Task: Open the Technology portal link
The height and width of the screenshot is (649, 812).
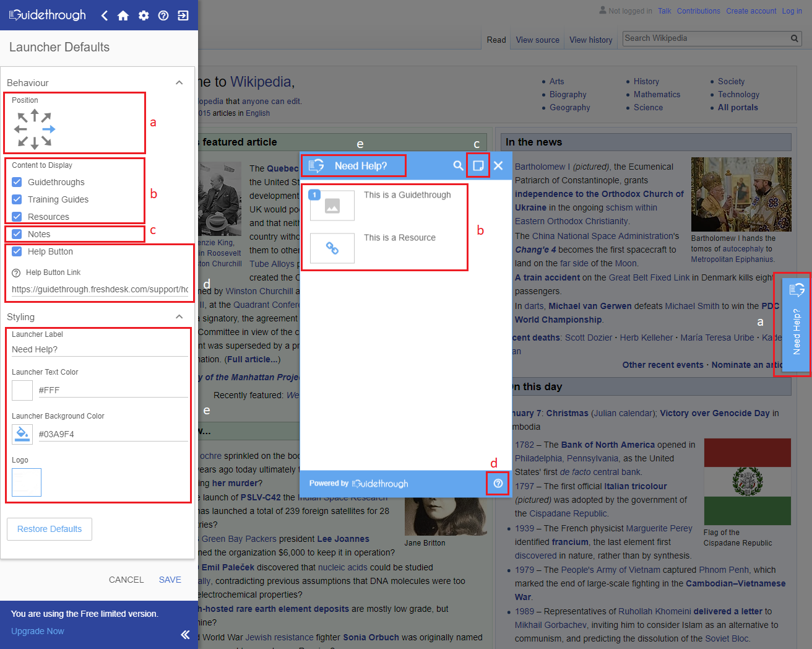Action: 738,94
